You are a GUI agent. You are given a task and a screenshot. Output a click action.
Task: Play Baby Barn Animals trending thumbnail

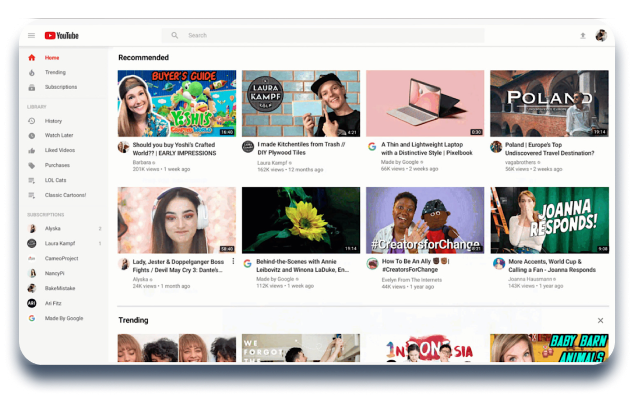[549, 348]
